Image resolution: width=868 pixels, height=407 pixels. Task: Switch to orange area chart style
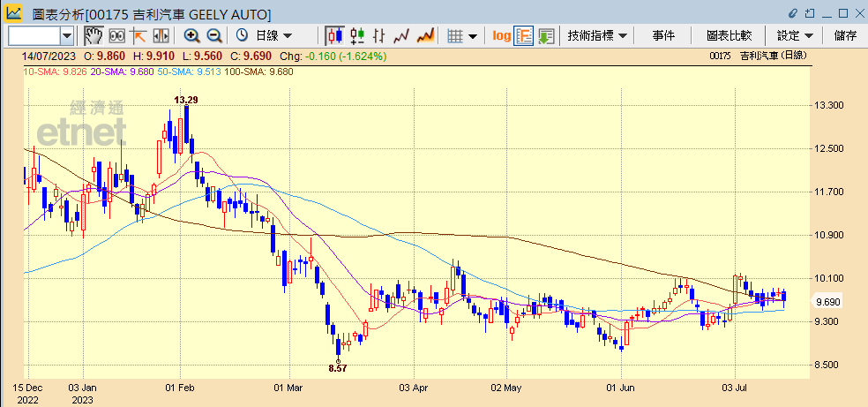click(x=425, y=35)
